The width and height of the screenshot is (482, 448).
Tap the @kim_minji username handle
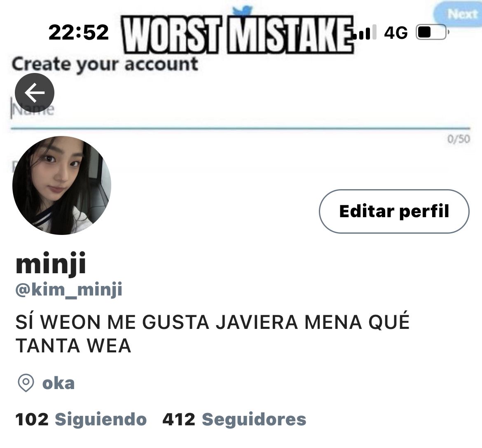click(x=69, y=289)
